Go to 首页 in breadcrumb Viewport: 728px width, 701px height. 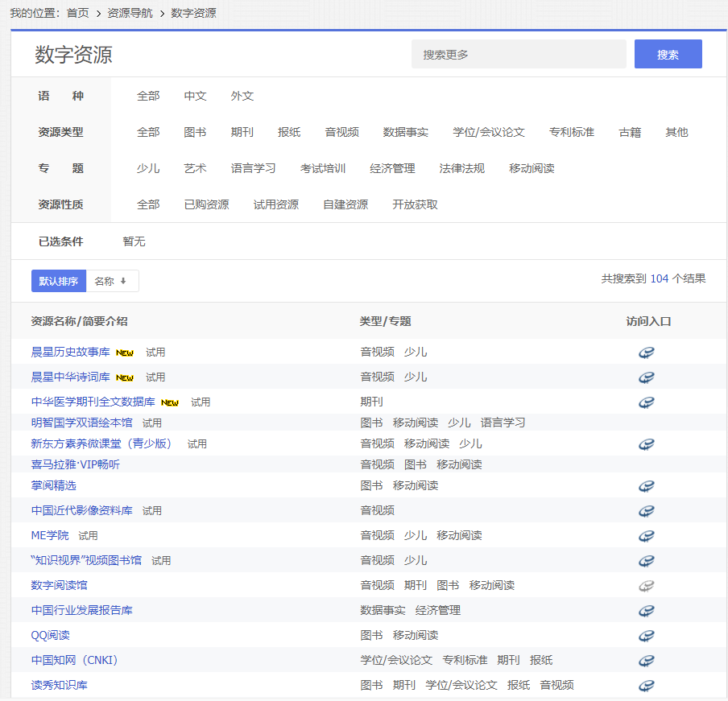tap(77, 13)
